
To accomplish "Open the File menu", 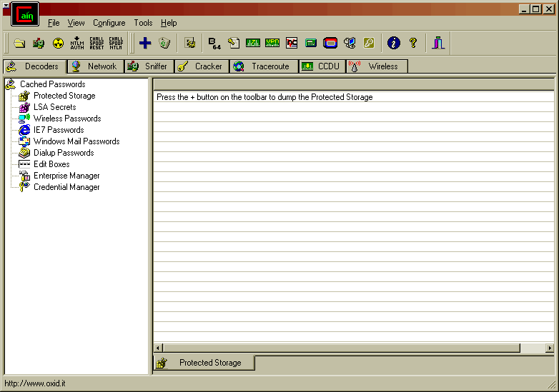I will [54, 23].
